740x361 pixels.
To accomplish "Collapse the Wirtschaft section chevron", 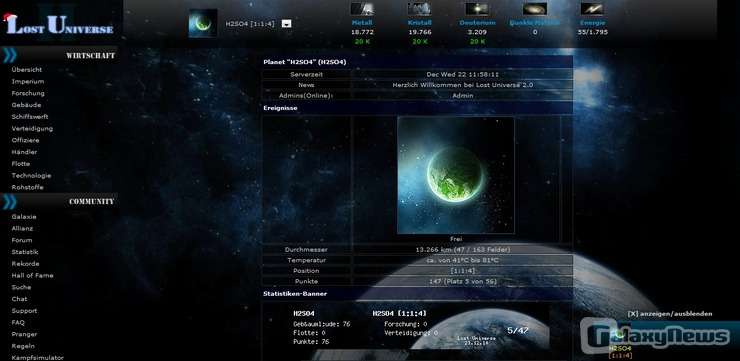I will click(9, 55).
